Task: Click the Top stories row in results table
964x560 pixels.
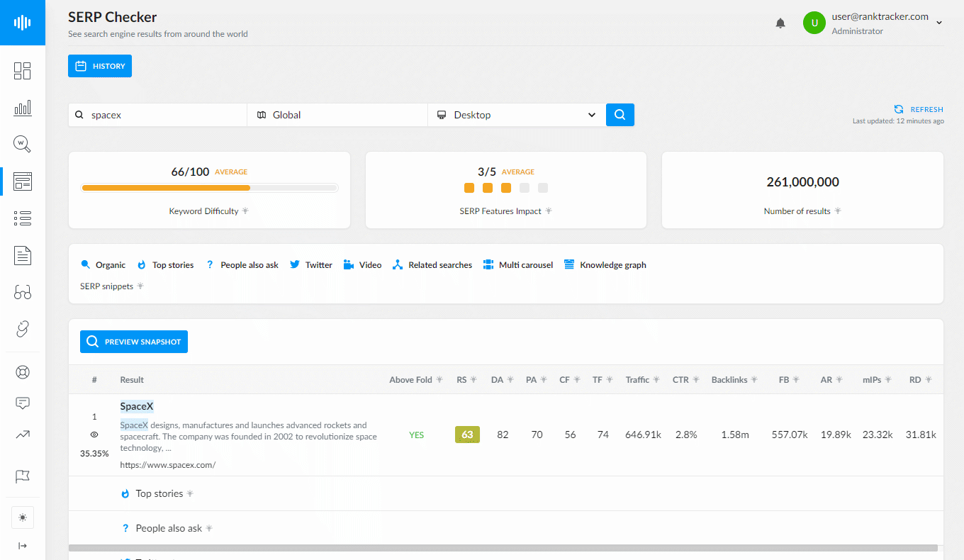Action: click(506, 493)
